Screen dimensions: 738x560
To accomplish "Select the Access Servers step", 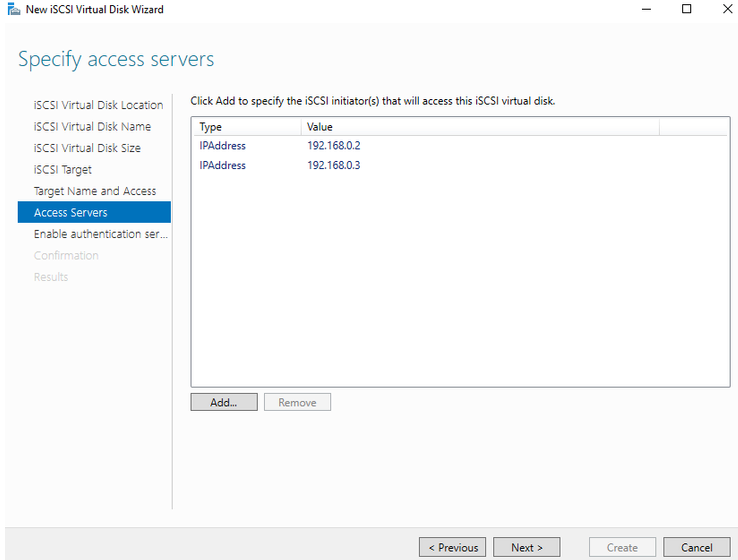I will click(70, 212).
